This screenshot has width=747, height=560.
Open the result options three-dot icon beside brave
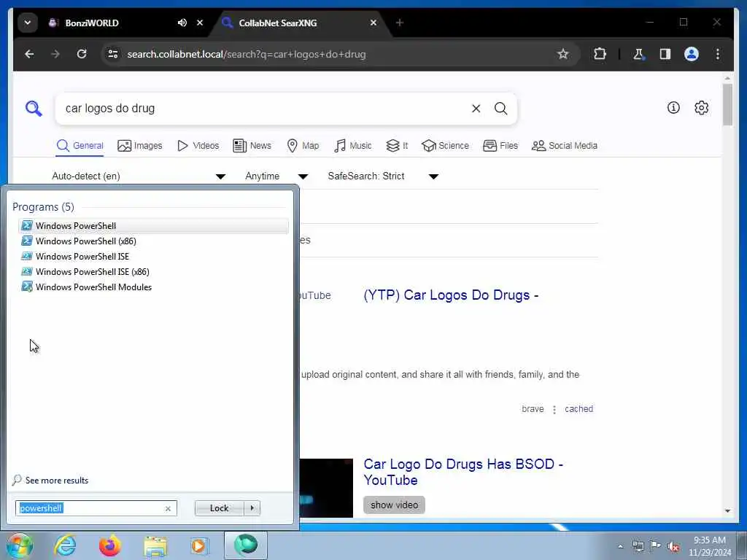554,410
